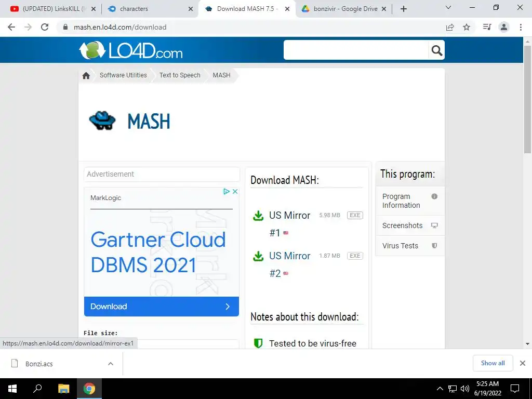This screenshot has height=399, width=532.
Task: Open the media control icon
Action: pos(487,27)
